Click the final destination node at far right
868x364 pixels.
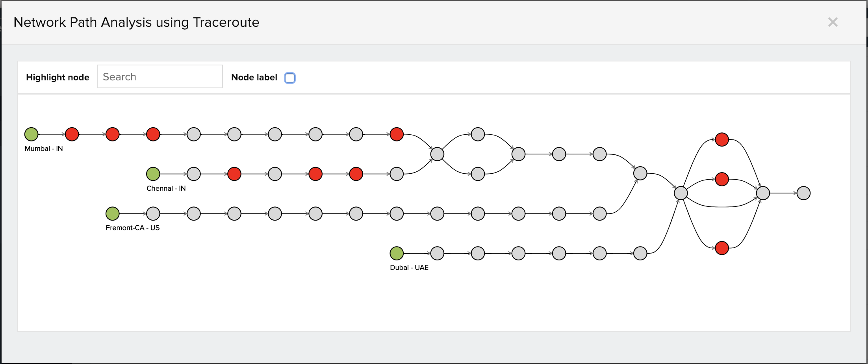coord(803,193)
